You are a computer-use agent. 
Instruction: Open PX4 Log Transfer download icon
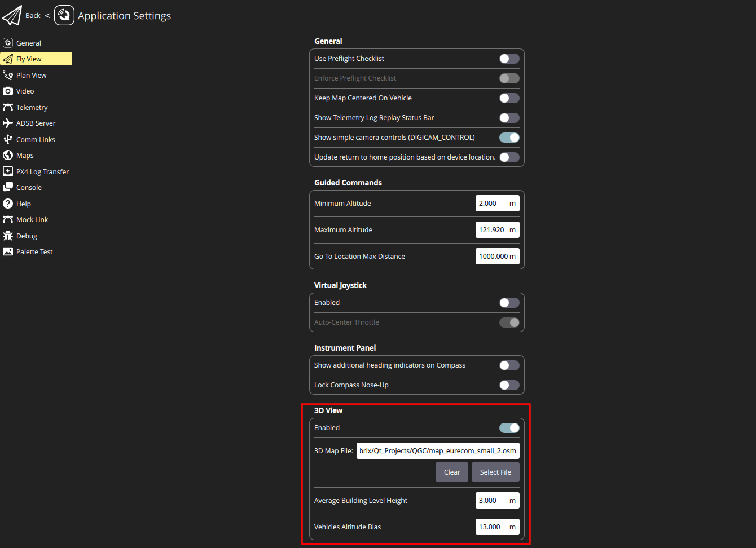pos(8,171)
